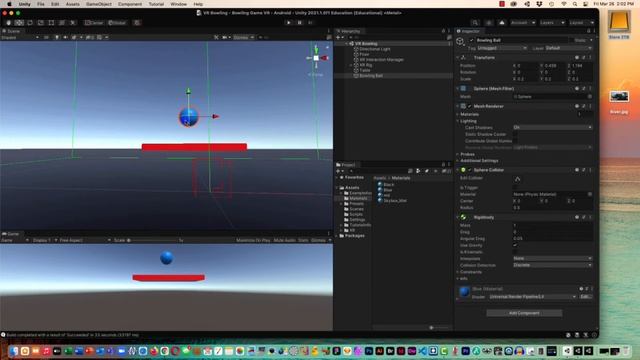The image size is (640, 360).
Task: Click the green Y-axis move handle arrow
Action: pos(189,91)
